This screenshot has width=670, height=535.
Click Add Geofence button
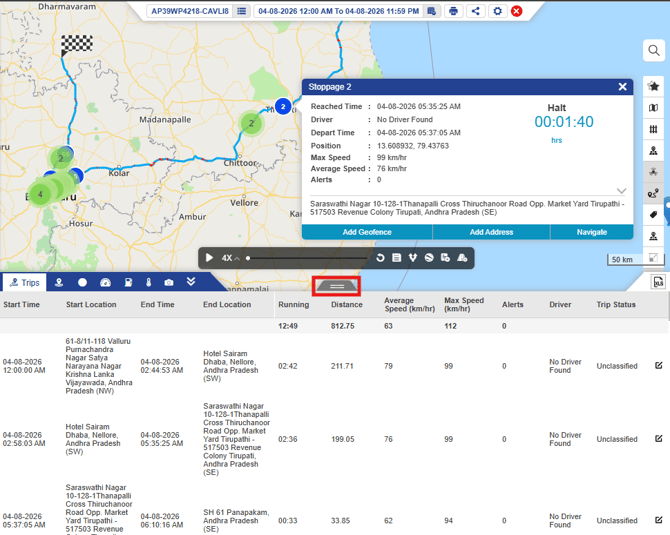tap(367, 232)
